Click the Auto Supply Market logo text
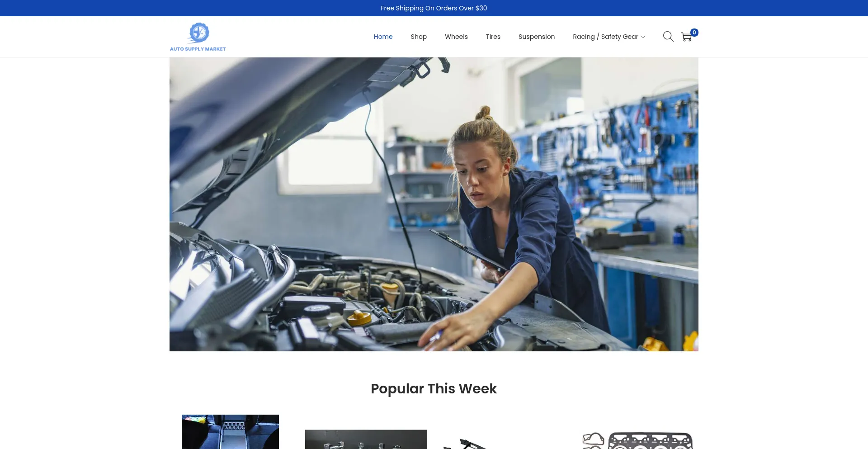Viewport: 868px width, 449px height. point(198,49)
